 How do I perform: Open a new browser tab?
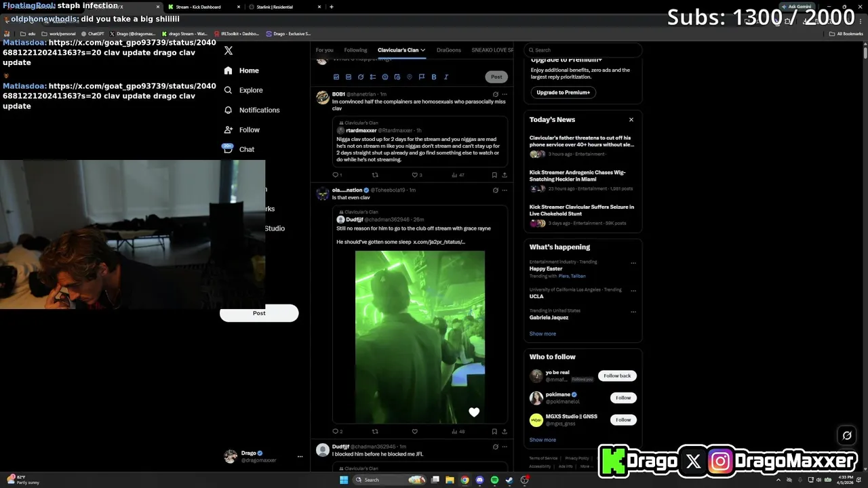(x=332, y=7)
